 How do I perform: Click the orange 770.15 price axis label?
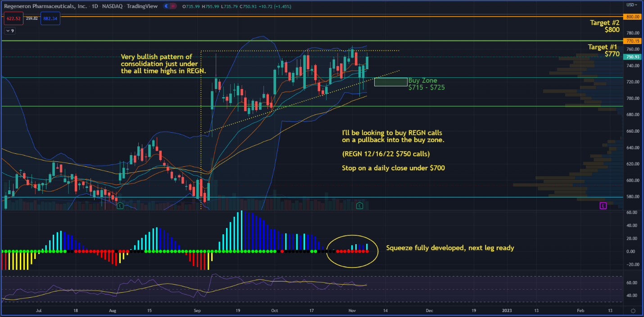633,41
